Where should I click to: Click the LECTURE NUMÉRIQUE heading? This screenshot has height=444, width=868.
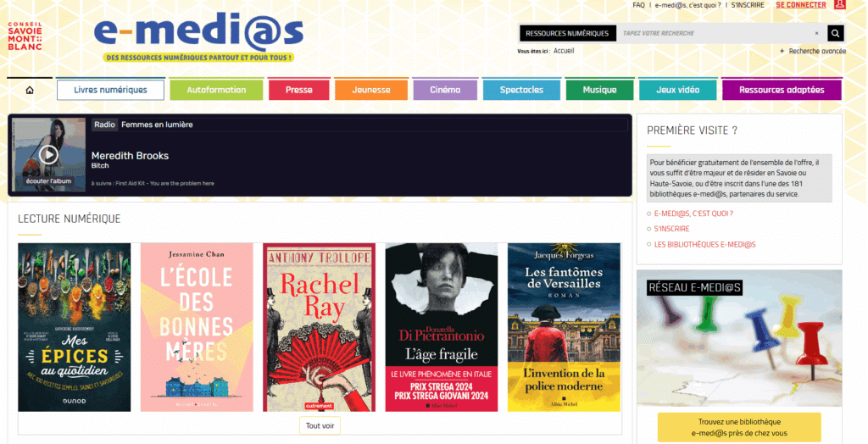[70, 219]
